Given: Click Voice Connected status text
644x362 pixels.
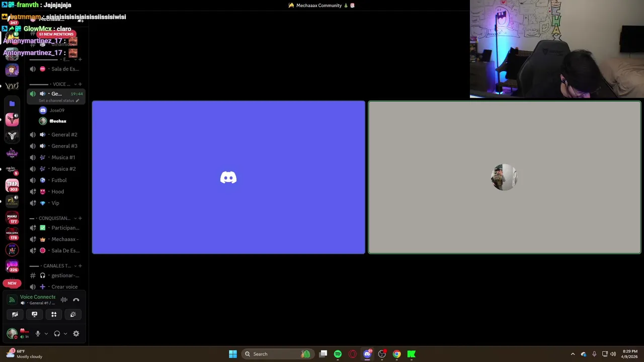Looking at the screenshot, I should tap(38, 297).
